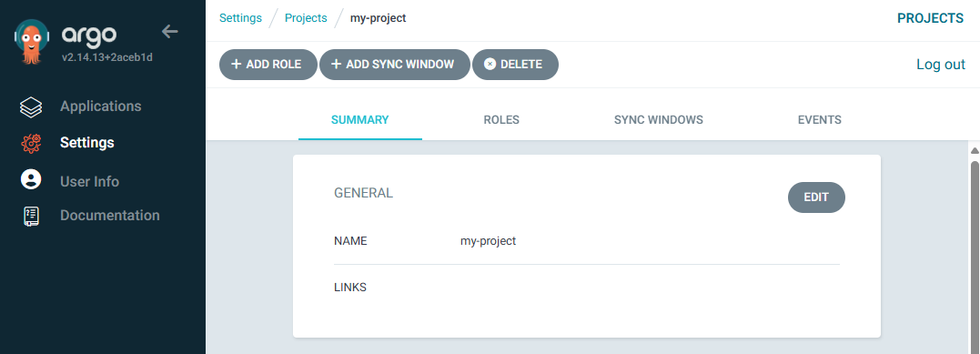Screen dimensions: 980x354
Task: Click the plus icon in Add Role
Action: coord(237,65)
